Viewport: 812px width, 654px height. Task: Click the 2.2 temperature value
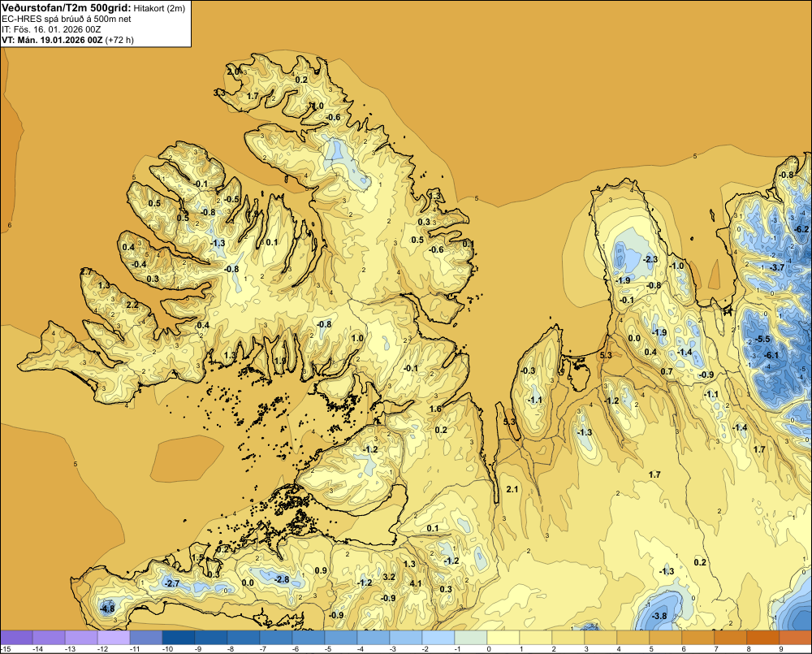(x=132, y=305)
